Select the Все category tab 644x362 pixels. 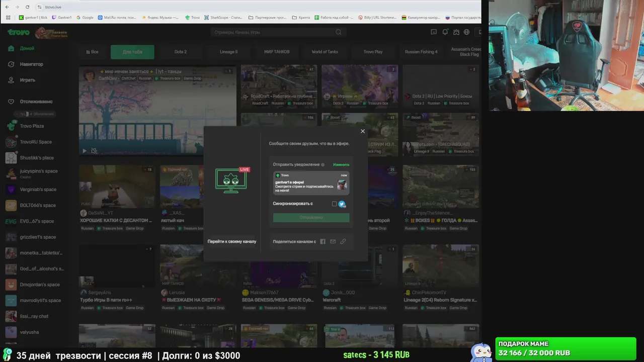click(92, 52)
